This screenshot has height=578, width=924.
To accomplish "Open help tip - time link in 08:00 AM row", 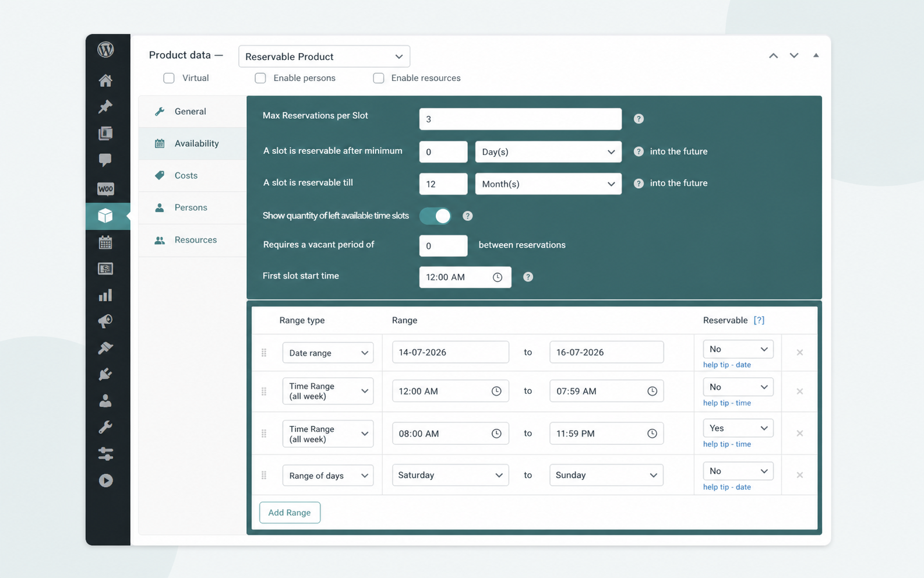I will click(726, 444).
